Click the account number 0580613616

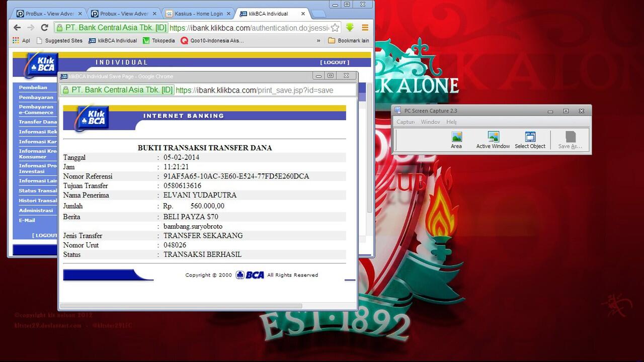pyautogui.click(x=182, y=186)
